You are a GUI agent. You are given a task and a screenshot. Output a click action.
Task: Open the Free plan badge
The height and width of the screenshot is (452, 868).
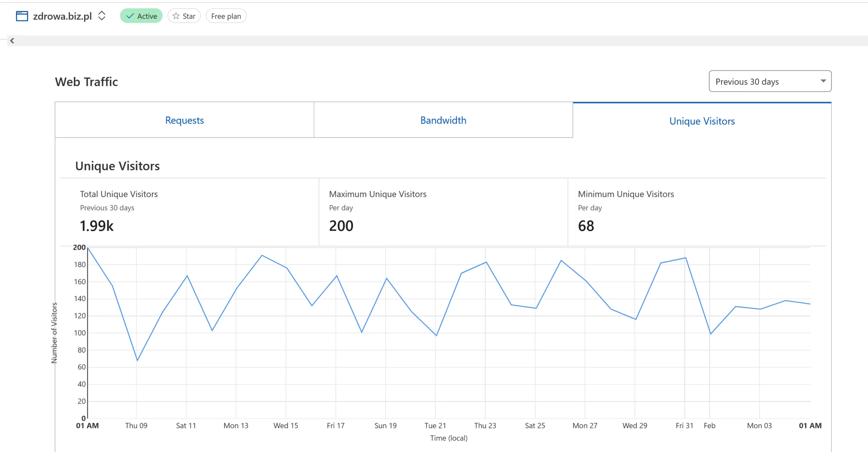226,16
